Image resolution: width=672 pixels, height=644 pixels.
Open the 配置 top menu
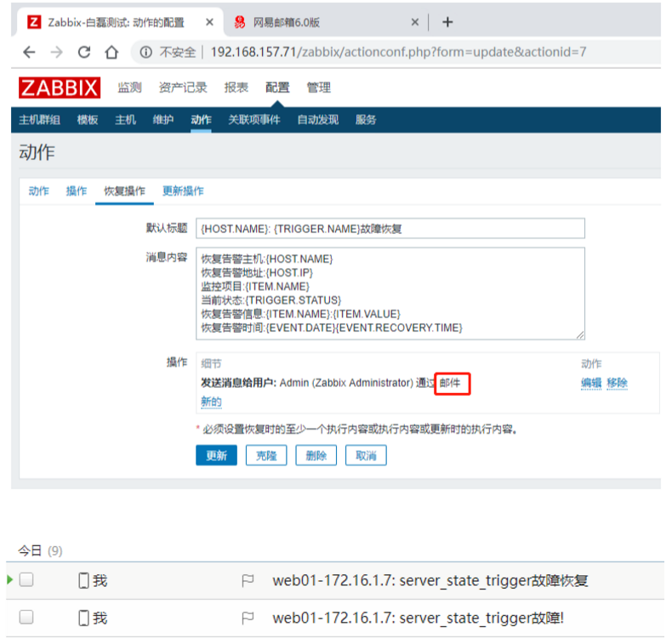click(x=277, y=88)
